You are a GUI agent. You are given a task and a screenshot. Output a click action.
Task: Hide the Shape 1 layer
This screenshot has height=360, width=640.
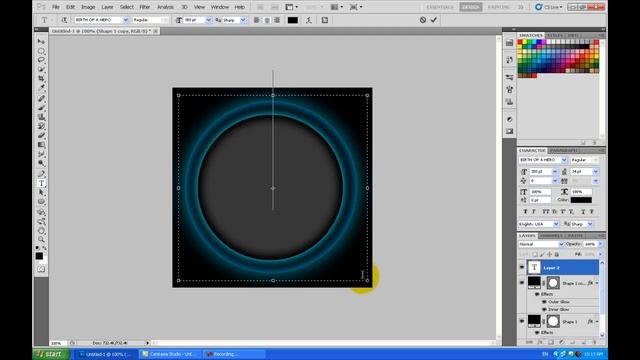click(522, 321)
